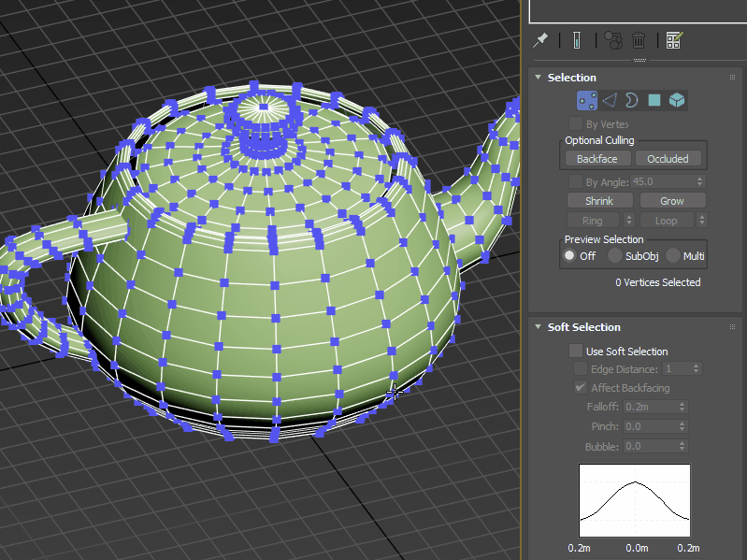Click the Grow selection button
This screenshot has width=747, height=560.
[672, 201]
